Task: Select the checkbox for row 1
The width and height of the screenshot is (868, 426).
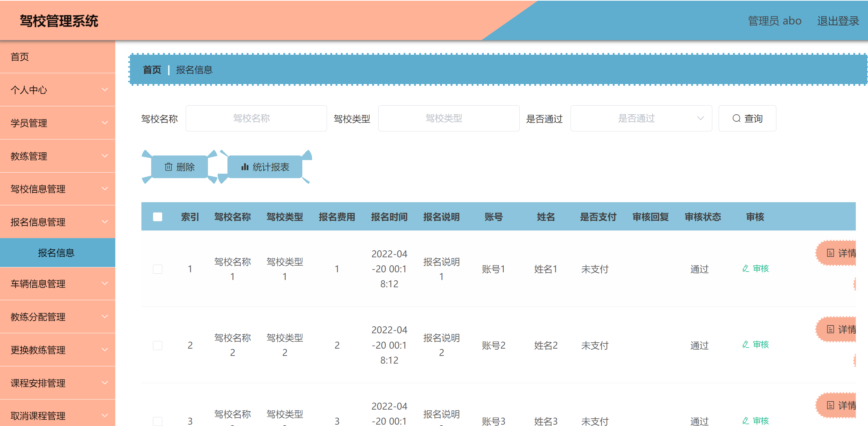Action: [157, 269]
